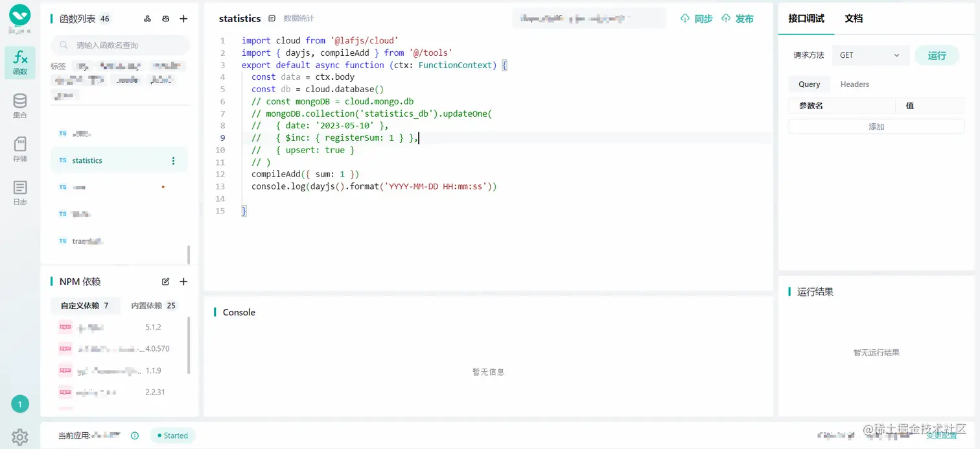
Task: Publish the function with 发布
Action: [738, 19]
